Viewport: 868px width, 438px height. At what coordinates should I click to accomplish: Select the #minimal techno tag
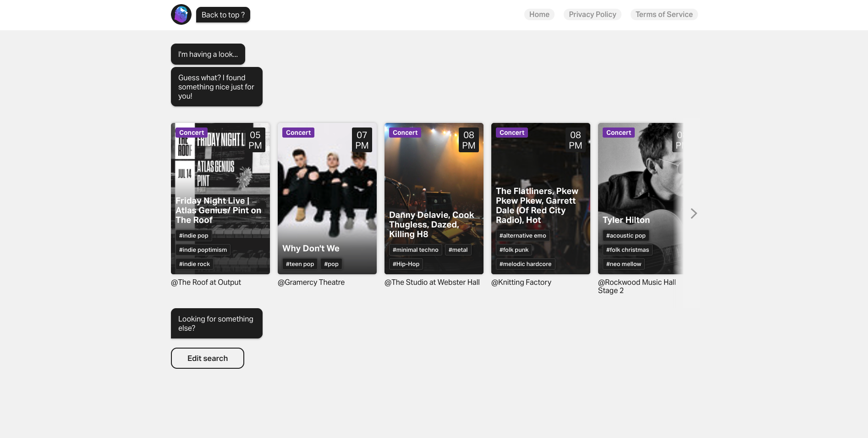tap(416, 250)
